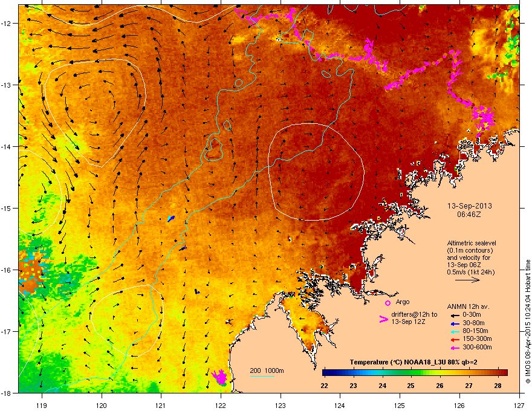
Task: Click the 'Argo' legend label
Action: [403, 302]
